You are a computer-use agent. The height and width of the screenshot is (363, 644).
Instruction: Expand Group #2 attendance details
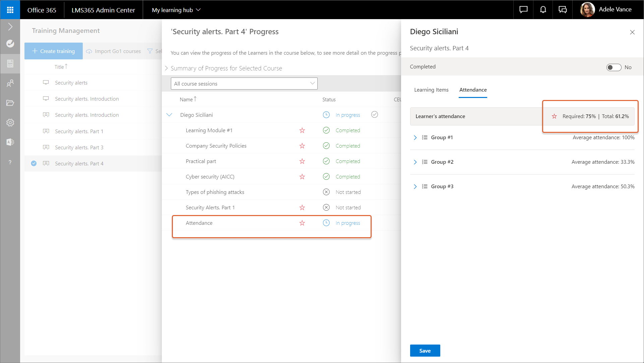point(415,162)
